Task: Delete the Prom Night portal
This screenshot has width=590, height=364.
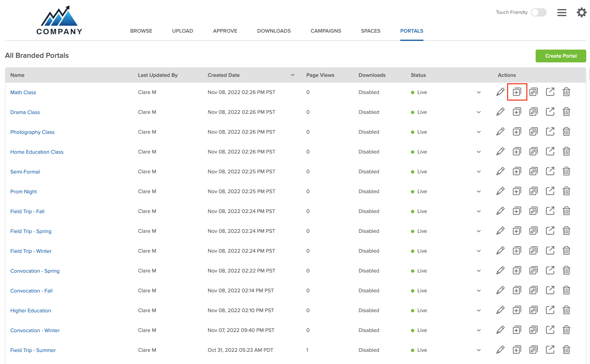Action: tap(566, 191)
